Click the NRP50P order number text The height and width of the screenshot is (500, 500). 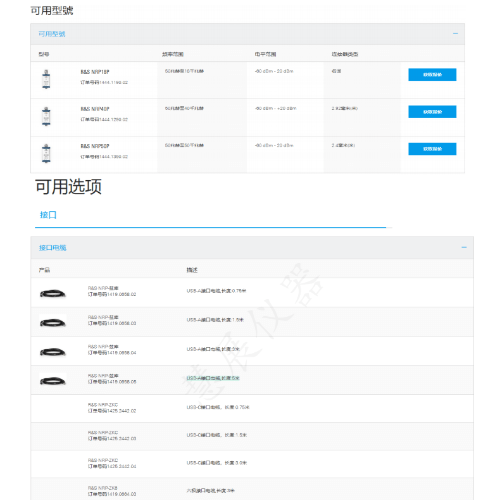(x=104, y=157)
